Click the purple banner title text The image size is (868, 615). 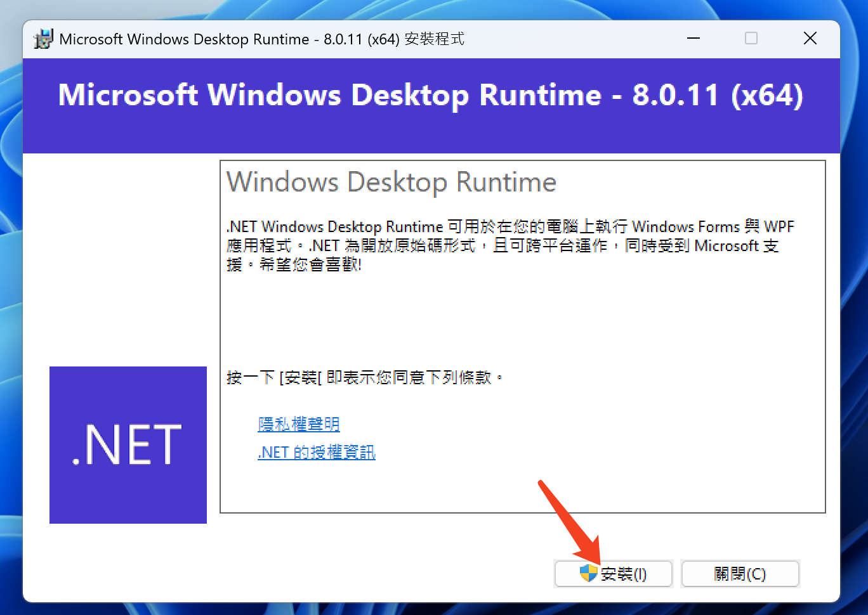tap(431, 95)
